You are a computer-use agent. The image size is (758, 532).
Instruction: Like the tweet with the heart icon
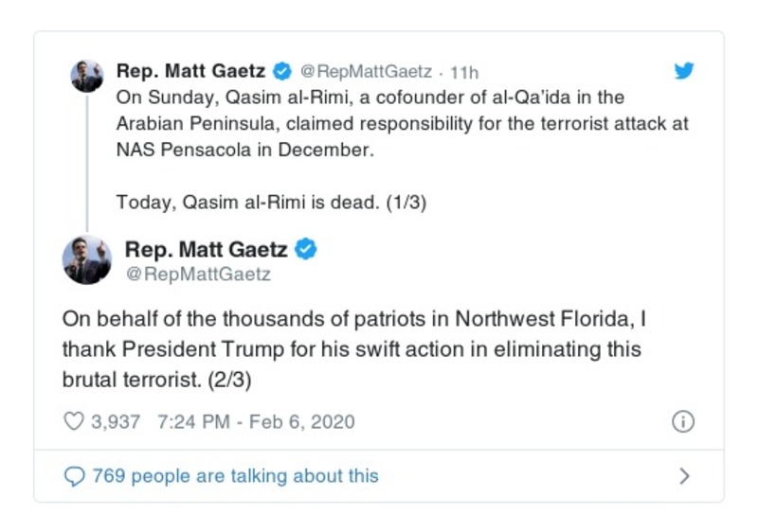click(73, 421)
